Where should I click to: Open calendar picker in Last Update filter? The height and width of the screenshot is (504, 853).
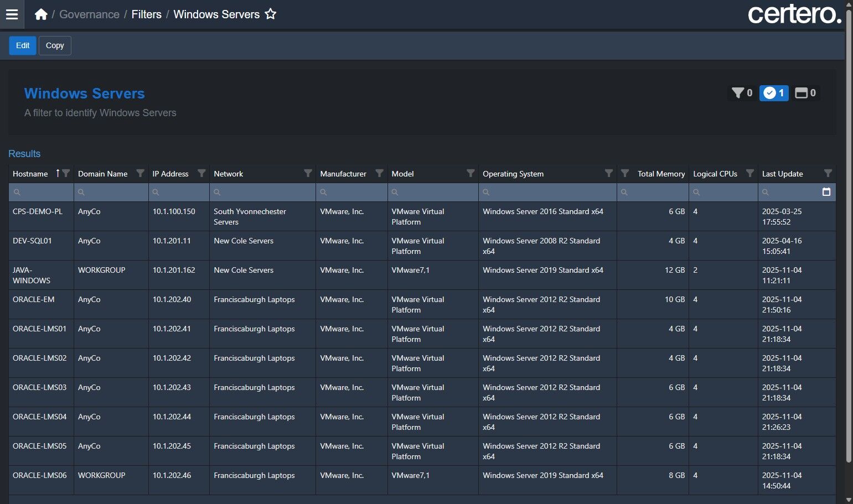pos(826,192)
